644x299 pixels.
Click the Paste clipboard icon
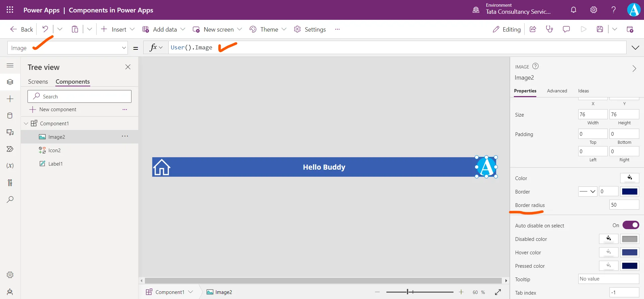click(x=75, y=29)
